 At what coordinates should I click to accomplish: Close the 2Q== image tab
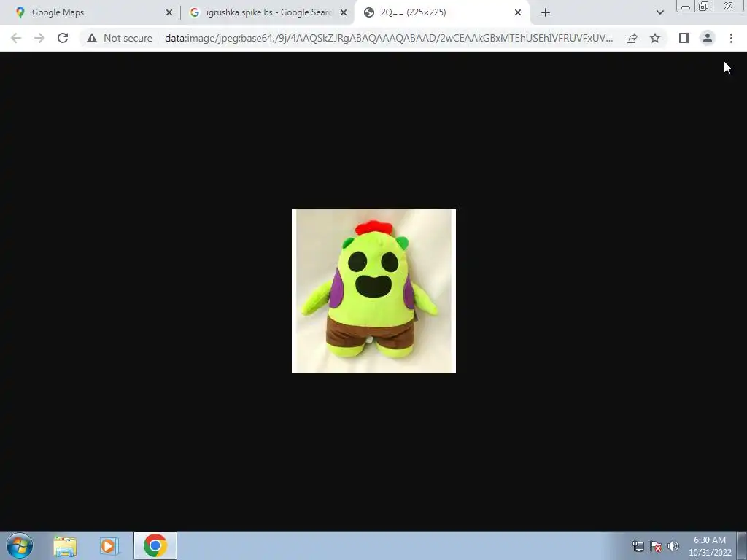pyautogui.click(x=518, y=12)
